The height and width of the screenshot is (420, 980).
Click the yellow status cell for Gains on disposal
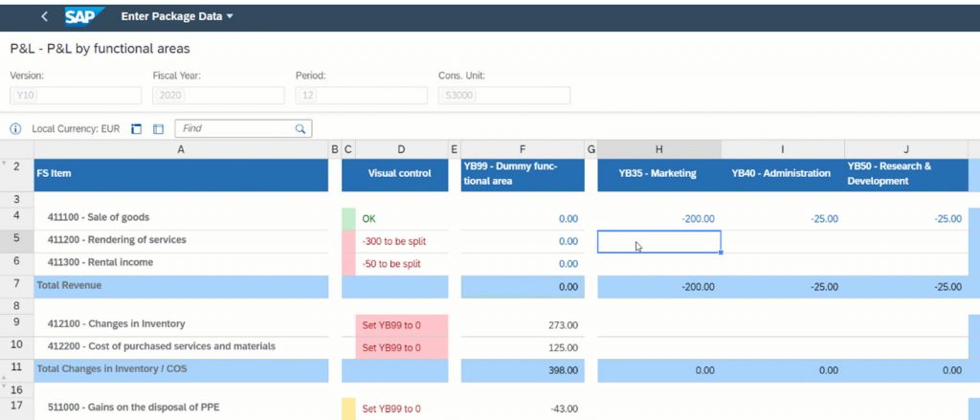click(x=348, y=409)
